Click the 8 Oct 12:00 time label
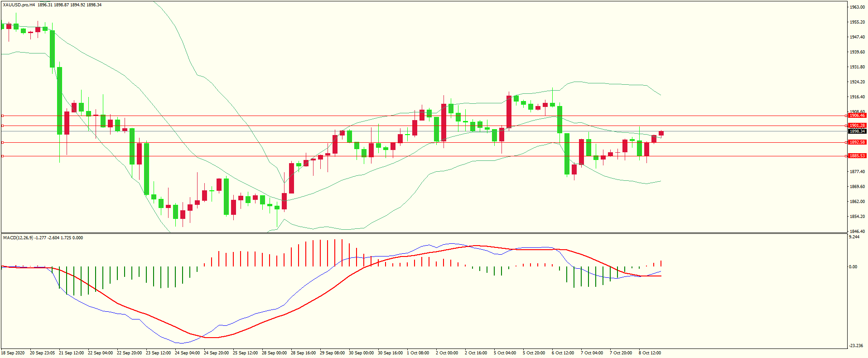Image resolution: width=868 pixels, height=358 pixels. coord(650,353)
